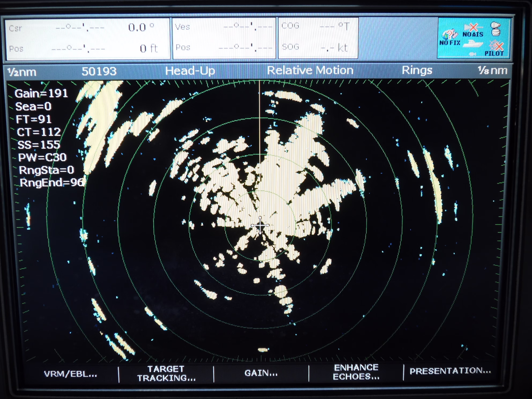Image resolution: width=532 pixels, height=399 pixels.
Task: Tap the blue data-bar status icon panel
Action: [x=474, y=38]
